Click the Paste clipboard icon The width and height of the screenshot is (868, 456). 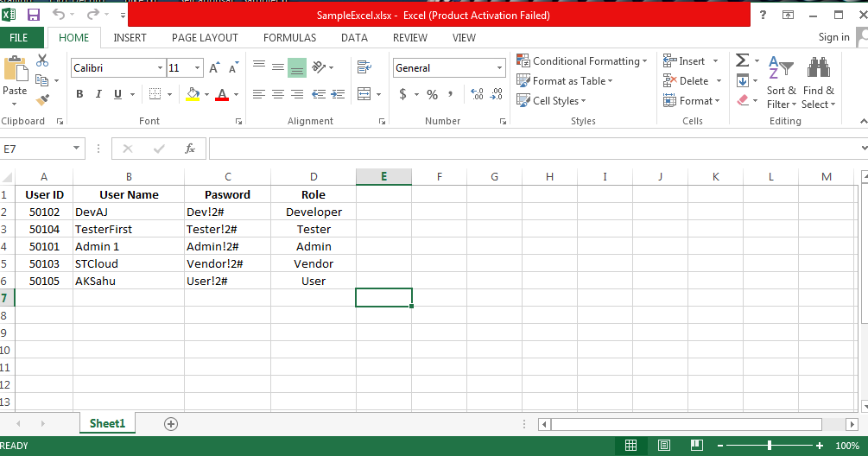click(x=15, y=69)
